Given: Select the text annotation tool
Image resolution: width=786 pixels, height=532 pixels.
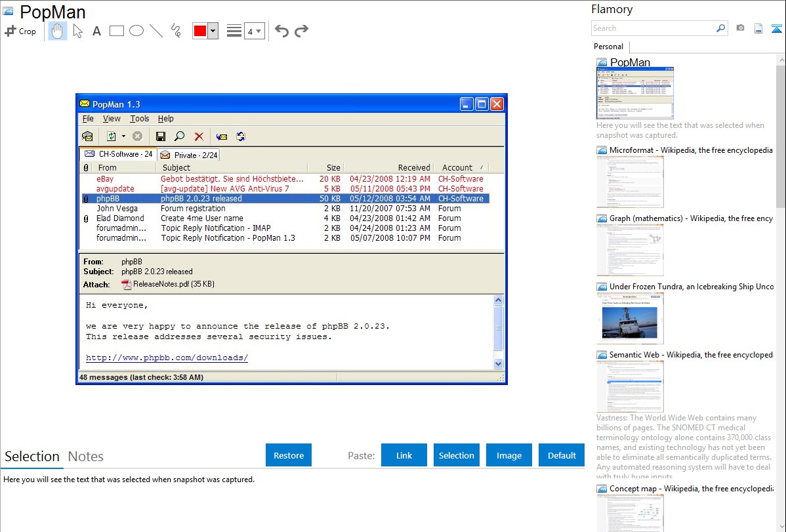Looking at the screenshot, I should pos(96,31).
